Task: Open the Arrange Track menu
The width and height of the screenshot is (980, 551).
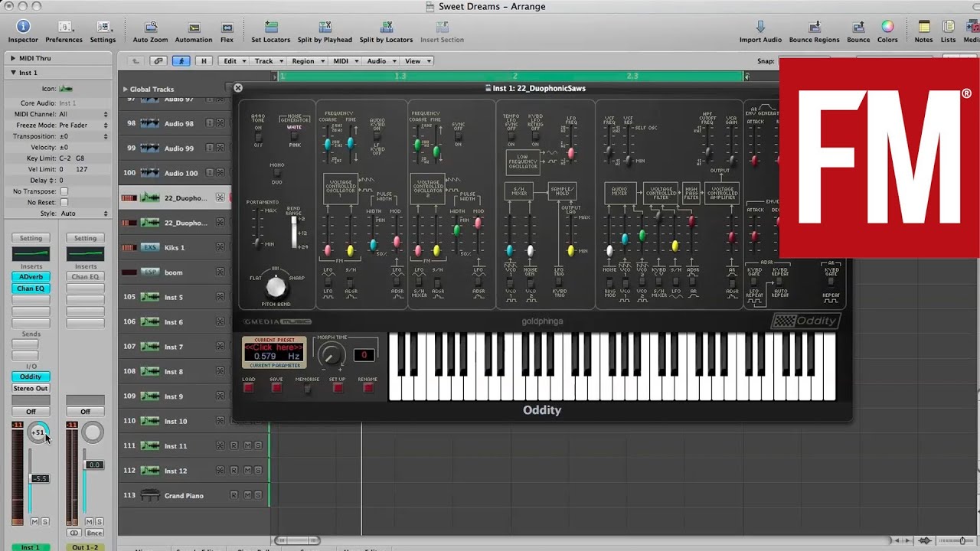Action: pyautogui.click(x=267, y=61)
